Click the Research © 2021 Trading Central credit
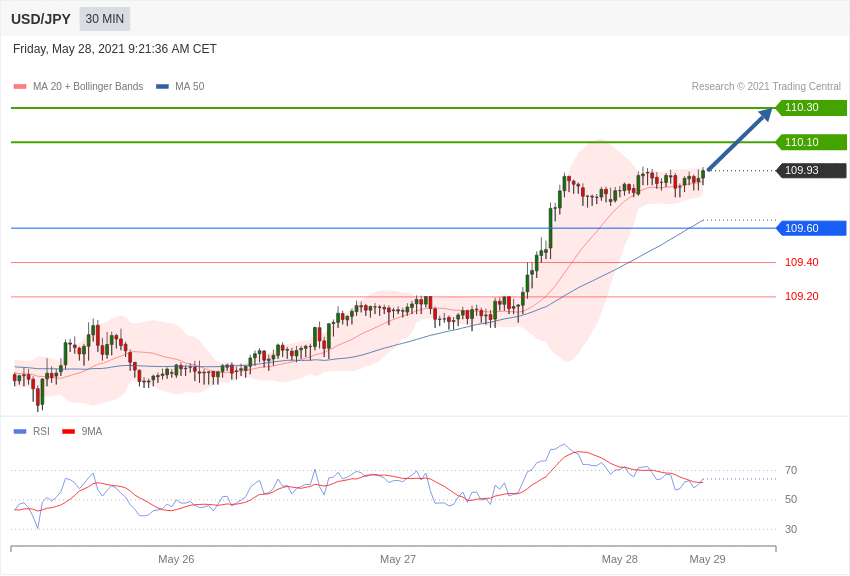 pos(766,87)
